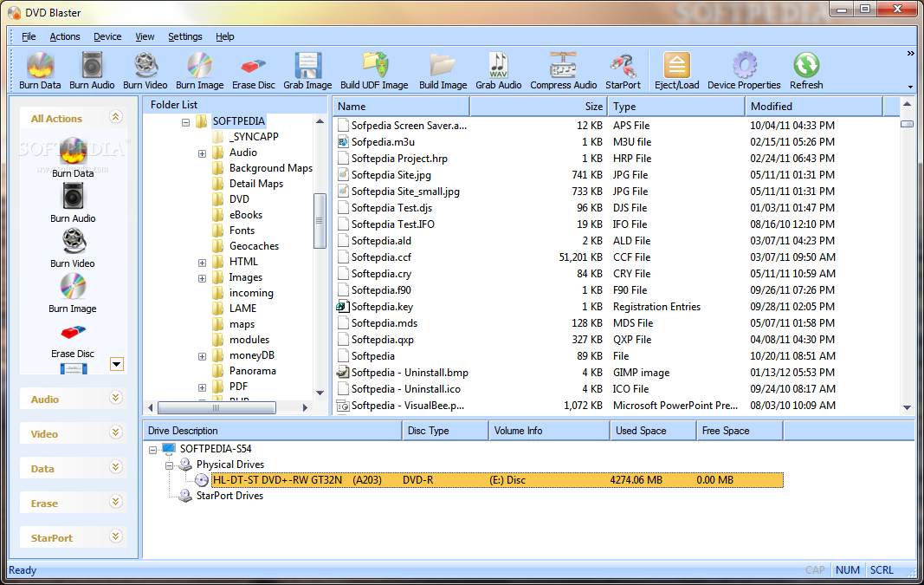Select the eBooks folder

(246, 215)
